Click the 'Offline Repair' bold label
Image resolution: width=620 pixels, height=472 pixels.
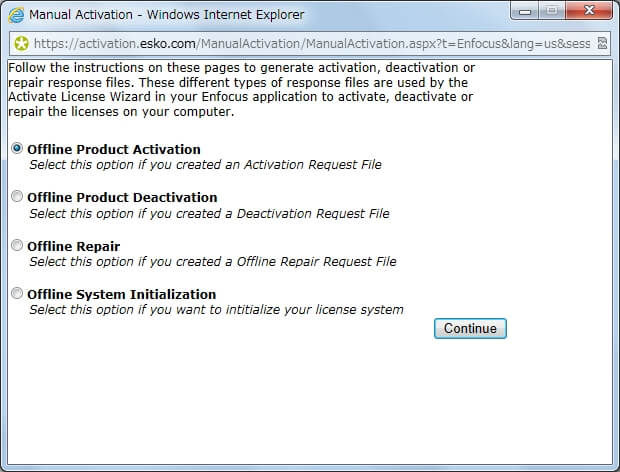click(74, 247)
